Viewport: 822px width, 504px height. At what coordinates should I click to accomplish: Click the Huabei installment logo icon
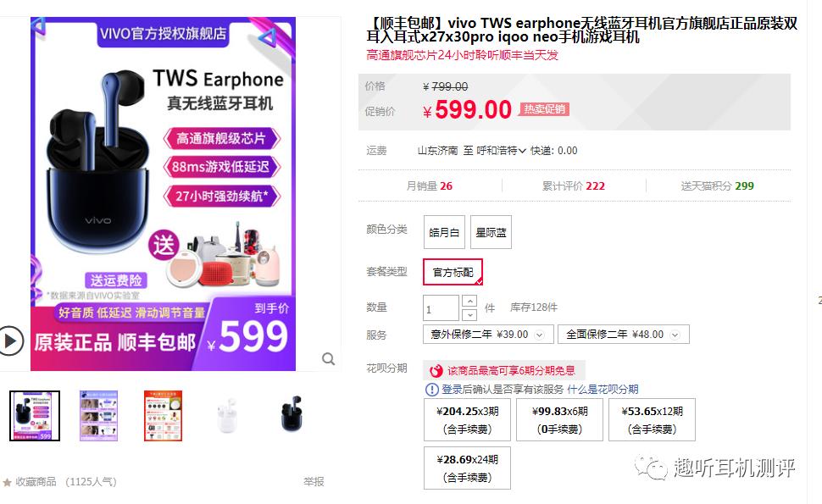click(x=436, y=371)
